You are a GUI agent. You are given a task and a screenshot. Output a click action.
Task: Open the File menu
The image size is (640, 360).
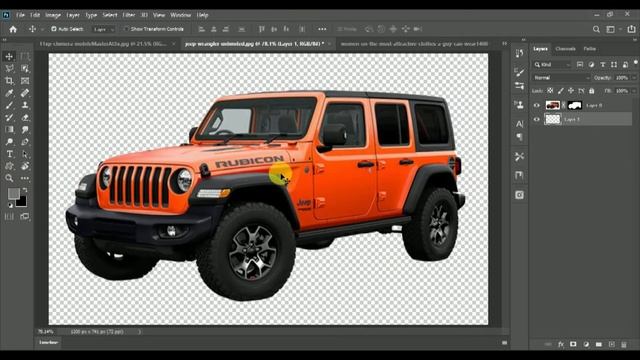click(x=20, y=15)
